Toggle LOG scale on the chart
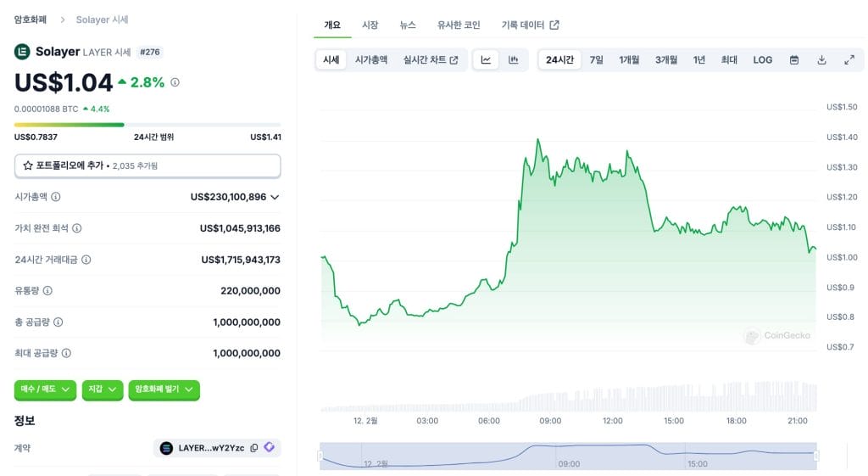 [762, 60]
